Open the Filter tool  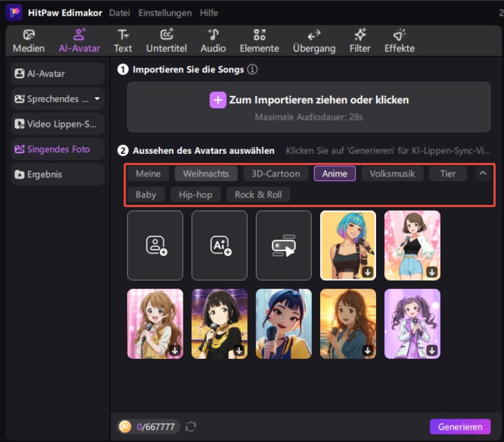(x=360, y=41)
